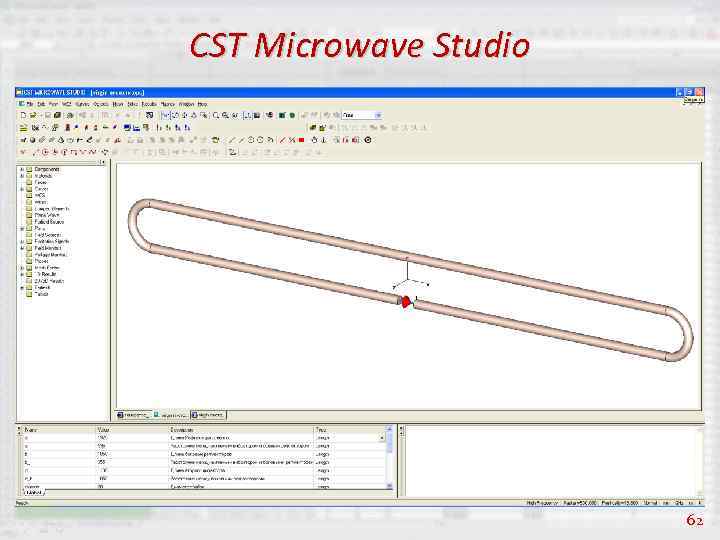Select Faces in the navigation tree

pyautogui.click(x=41, y=182)
